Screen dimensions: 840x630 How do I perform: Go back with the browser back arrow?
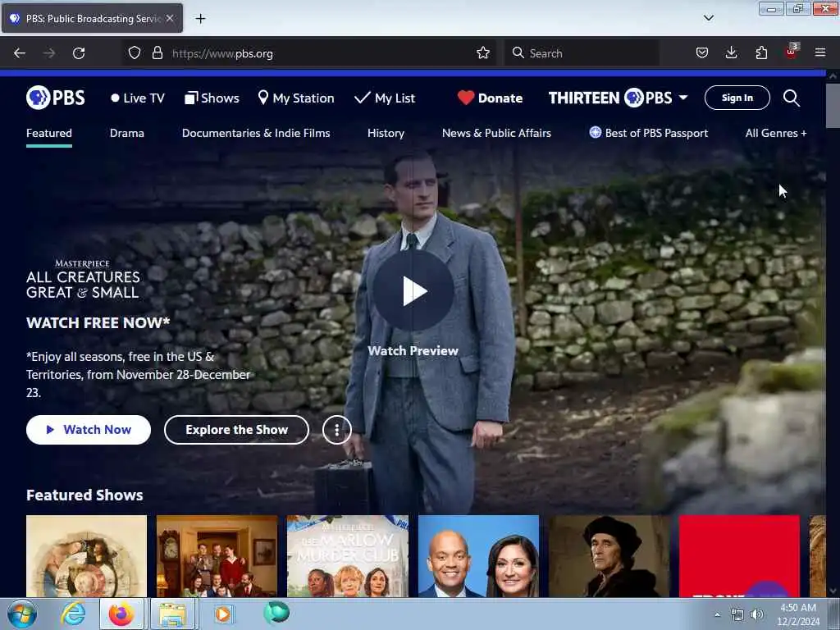click(x=20, y=53)
